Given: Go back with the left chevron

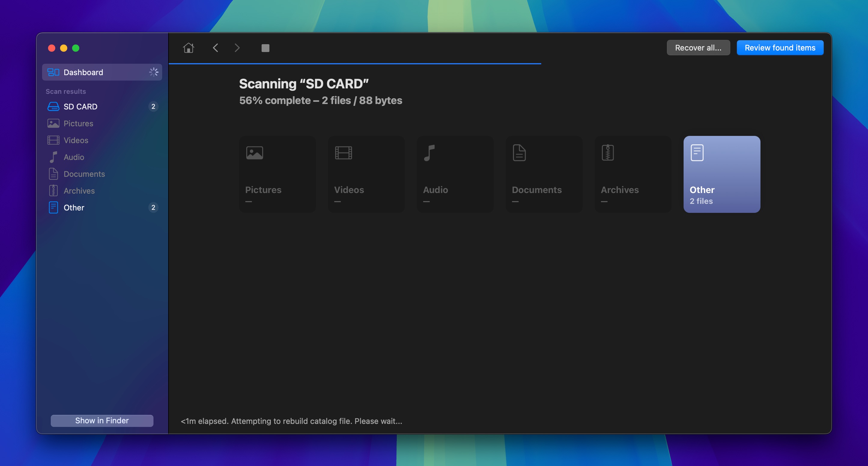Looking at the screenshot, I should [216, 48].
